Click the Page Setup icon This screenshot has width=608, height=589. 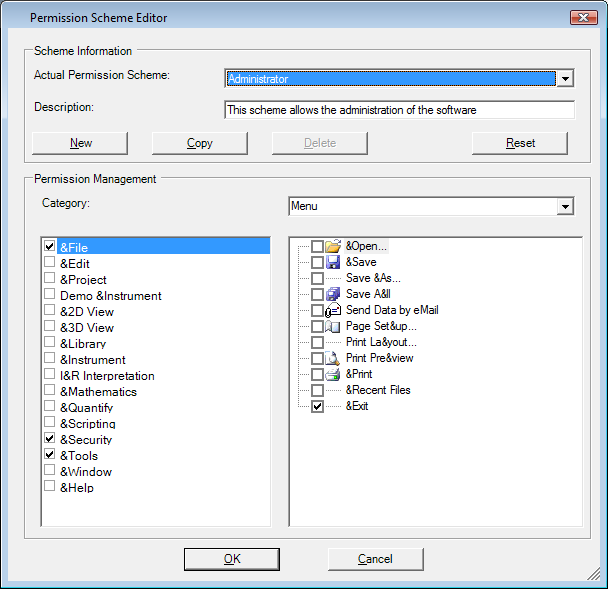point(334,326)
